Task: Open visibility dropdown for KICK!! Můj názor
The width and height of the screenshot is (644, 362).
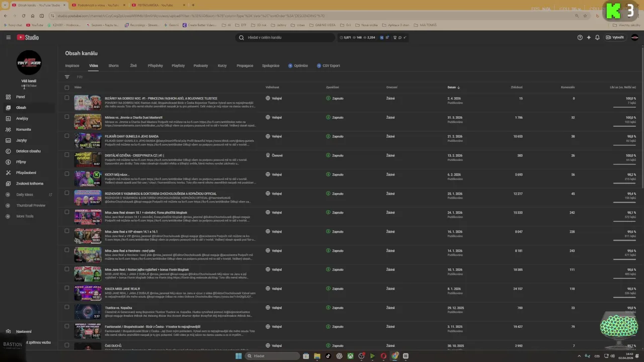Action: [x=274, y=174]
